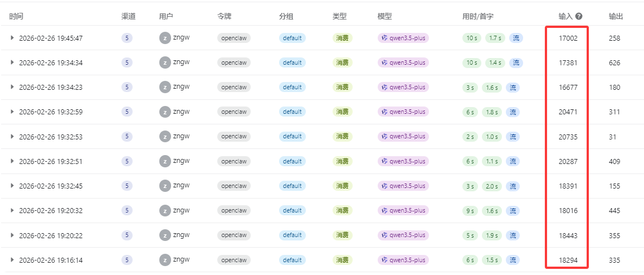Click the qwen model icon in 19:34:34 row
Viewport: 644px width, 275px height.
384,62
